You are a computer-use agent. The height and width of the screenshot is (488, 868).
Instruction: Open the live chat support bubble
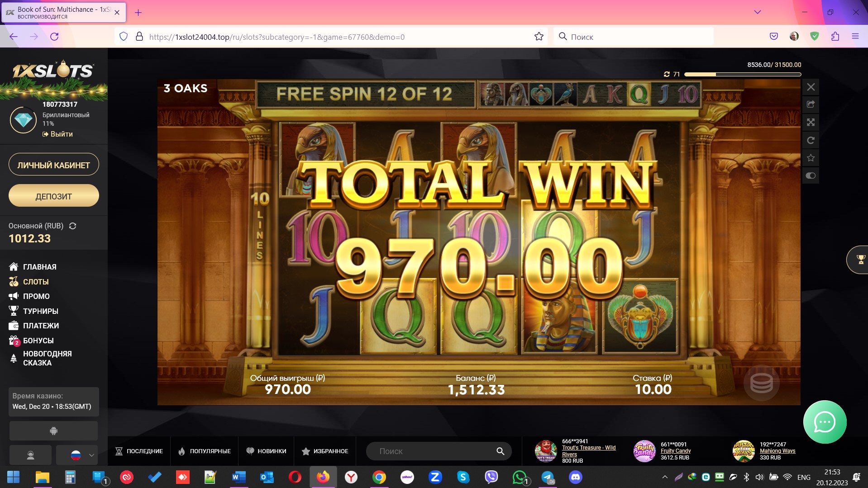pos(825,422)
